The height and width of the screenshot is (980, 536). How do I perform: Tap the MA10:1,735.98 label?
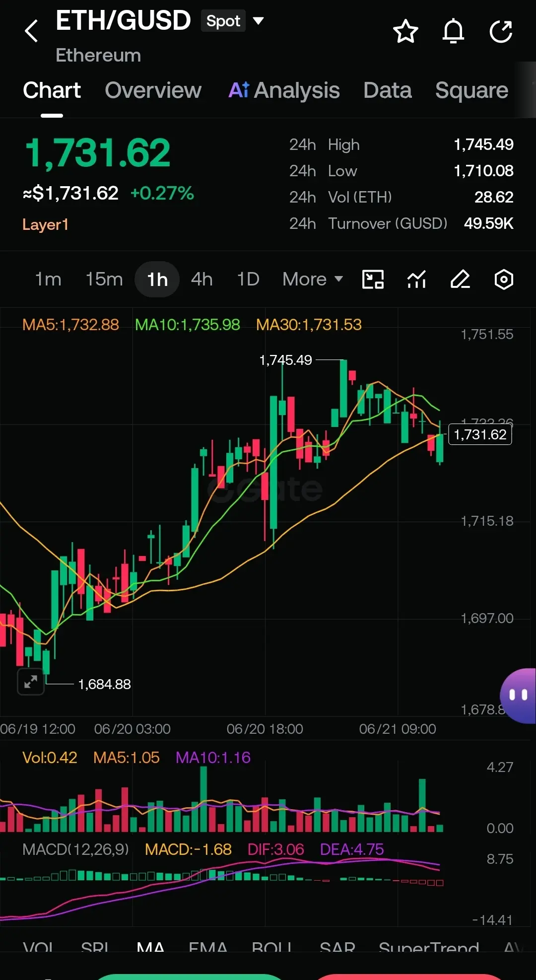point(188,325)
